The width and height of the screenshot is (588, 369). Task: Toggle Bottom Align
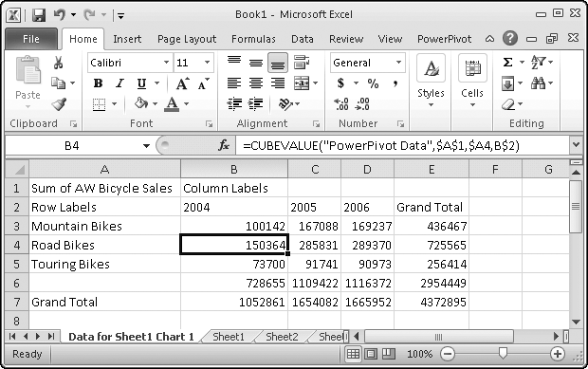tap(278, 63)
